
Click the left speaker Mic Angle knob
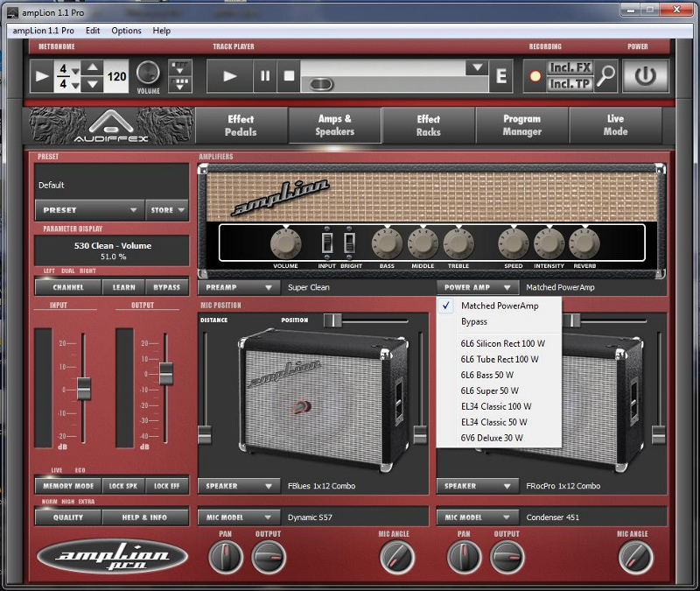pos(397,557)
